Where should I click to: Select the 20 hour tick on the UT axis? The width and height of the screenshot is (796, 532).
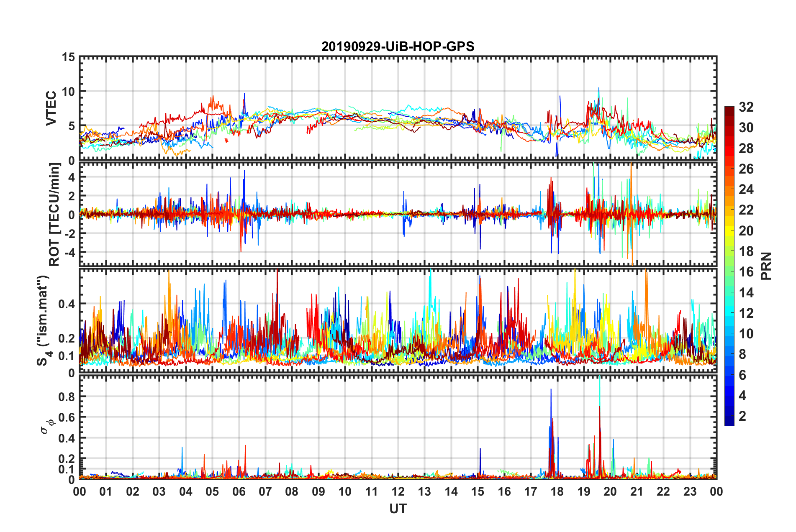[610, 491]
